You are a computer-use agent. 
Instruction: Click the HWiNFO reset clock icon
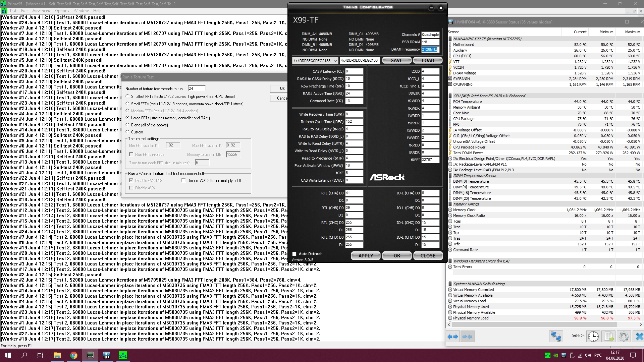point(593,337)
